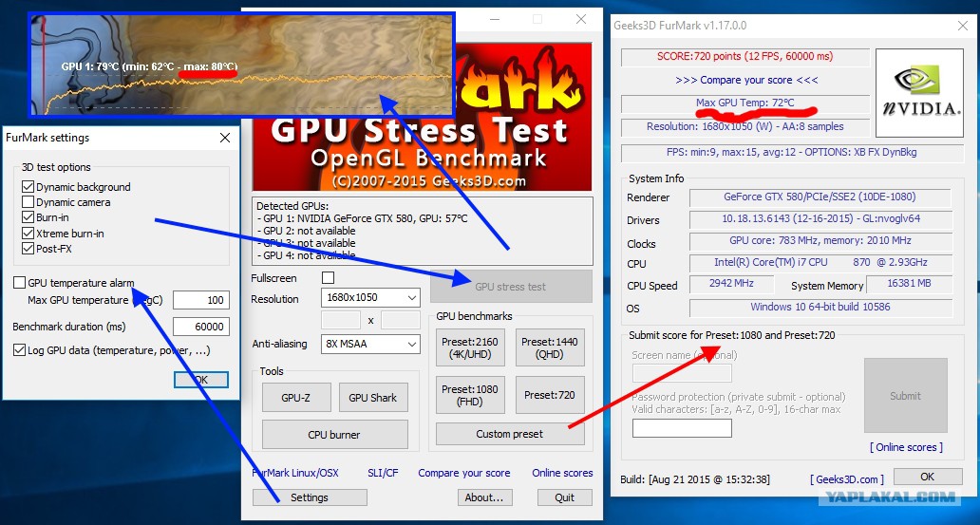
Task: Click Resolution: 1680x1050 AA:8 samples text
Action: coord(745,127)
